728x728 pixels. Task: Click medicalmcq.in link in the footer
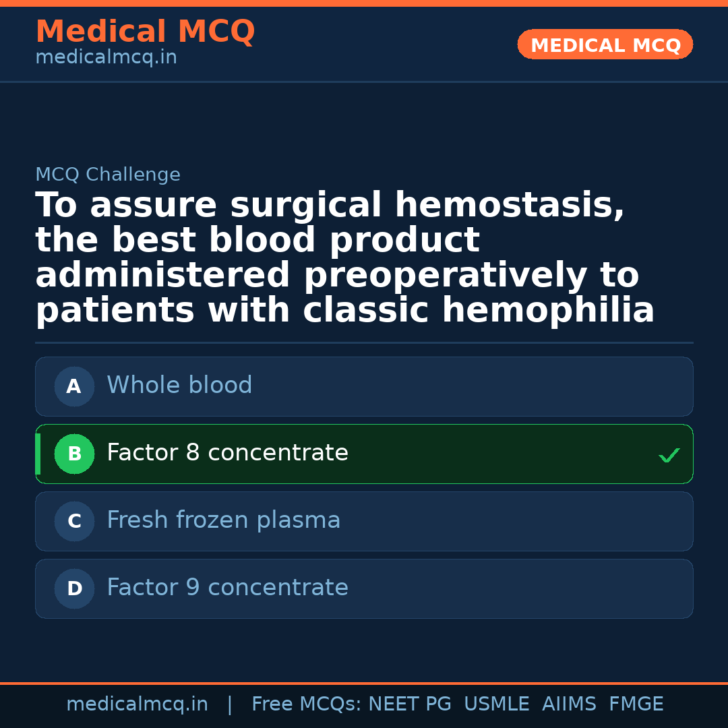tap(137, 704)
